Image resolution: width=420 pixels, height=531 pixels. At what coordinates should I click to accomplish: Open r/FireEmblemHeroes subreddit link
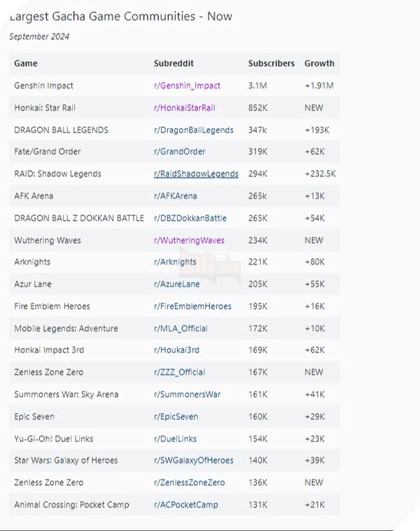193,306
